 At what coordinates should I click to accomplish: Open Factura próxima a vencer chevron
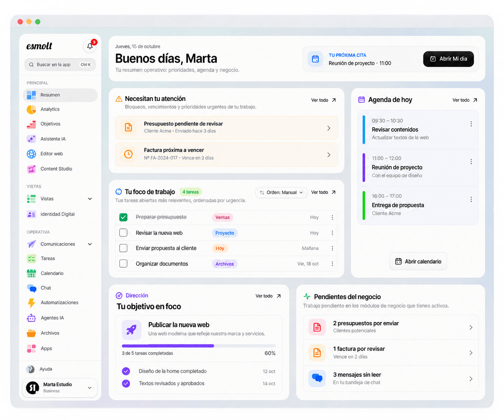[x=329, y=155]
